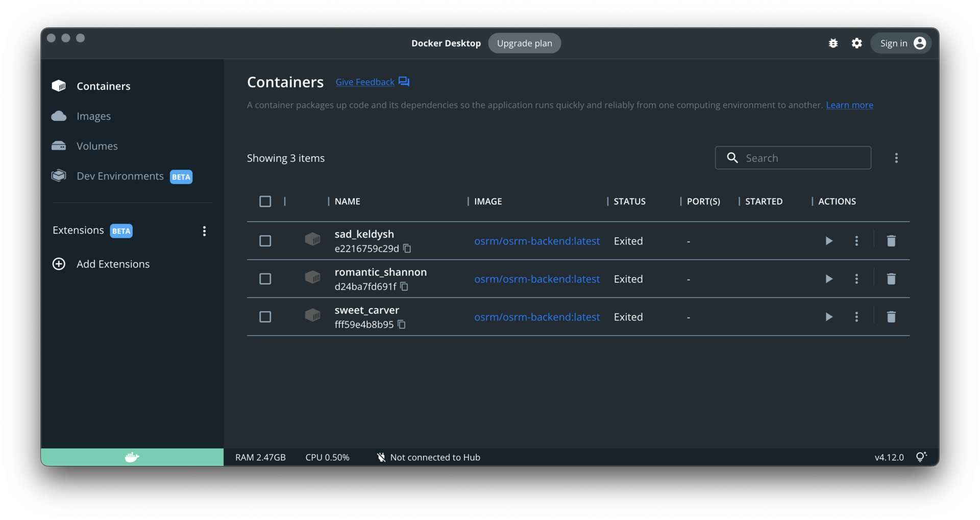
Task: Click the Docker whale status icon
Action: (x=132, y=457)
